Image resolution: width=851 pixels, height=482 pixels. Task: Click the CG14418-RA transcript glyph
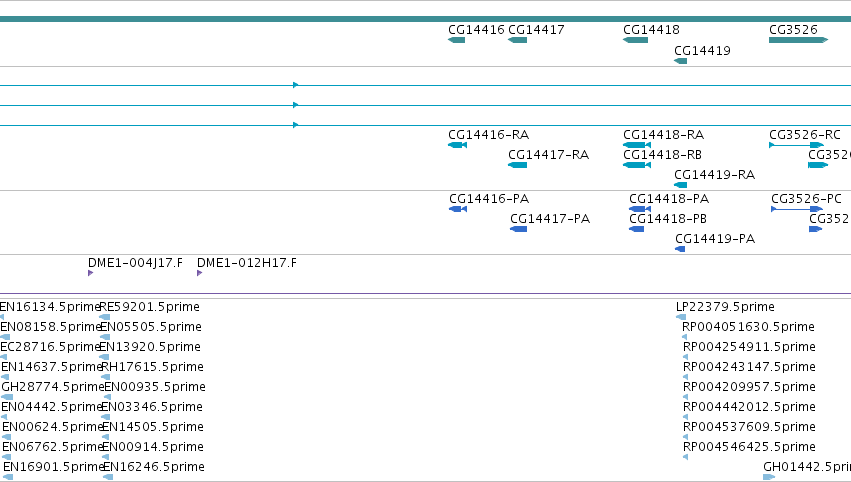(637, 145)
